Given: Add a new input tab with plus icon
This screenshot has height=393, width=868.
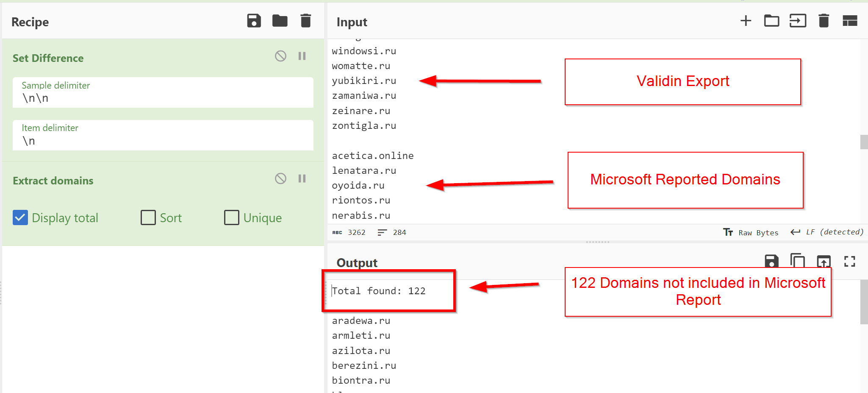Looking at the screenshot, I should [x=746, y=21].
